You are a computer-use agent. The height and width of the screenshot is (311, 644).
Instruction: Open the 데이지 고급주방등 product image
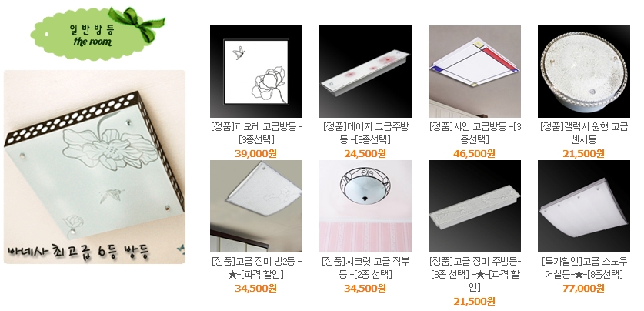365,72
